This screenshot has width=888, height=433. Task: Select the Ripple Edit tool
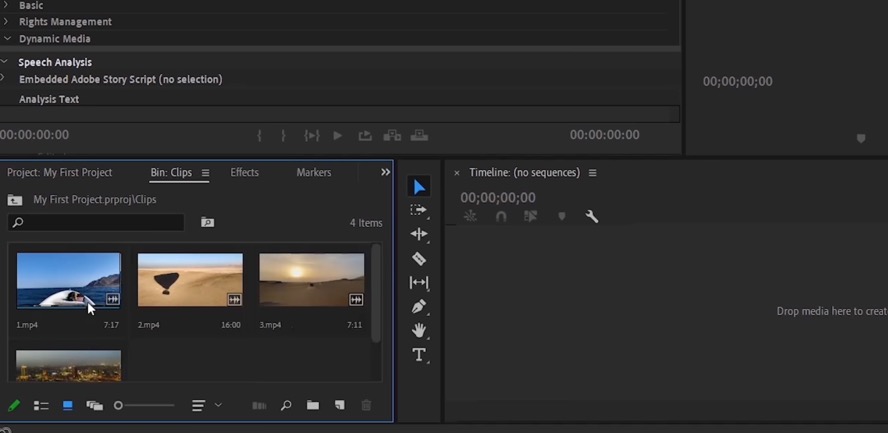click(x=419, y=234)
